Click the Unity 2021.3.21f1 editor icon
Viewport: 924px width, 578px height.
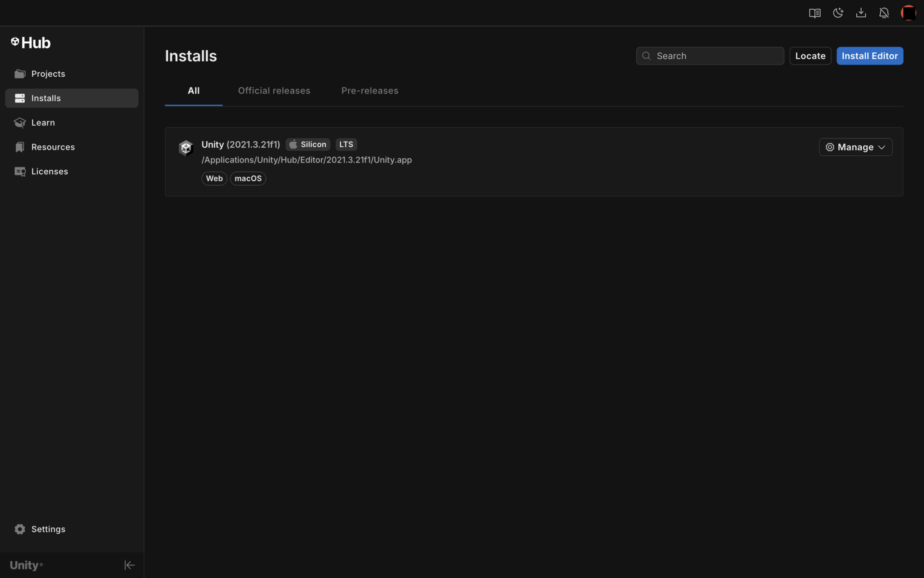point(186,148)
